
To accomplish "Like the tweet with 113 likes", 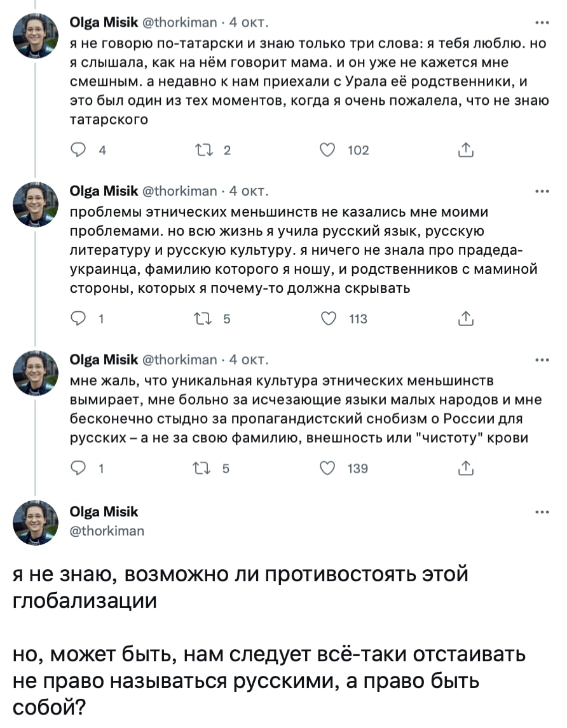I will click(328, 319).
